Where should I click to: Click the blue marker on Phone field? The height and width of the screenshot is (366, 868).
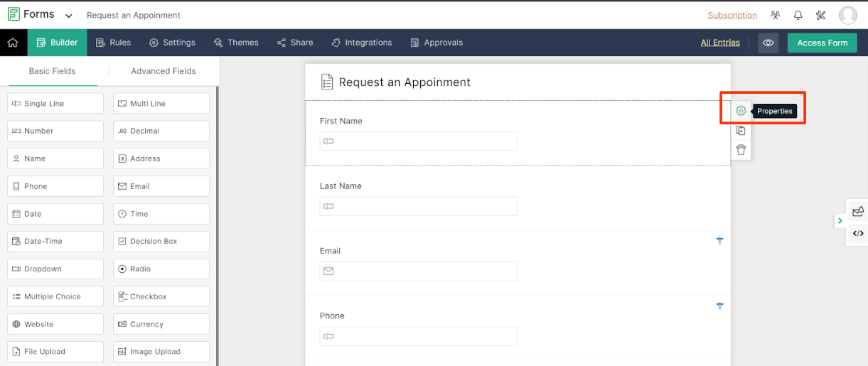pyautogui.click(x=719, y=306)
